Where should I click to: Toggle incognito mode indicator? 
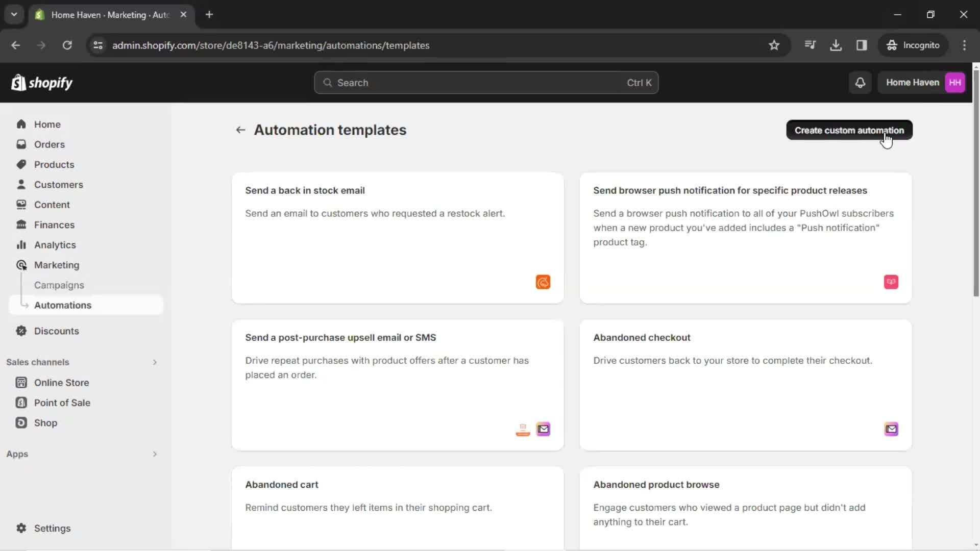coord(913,45)
